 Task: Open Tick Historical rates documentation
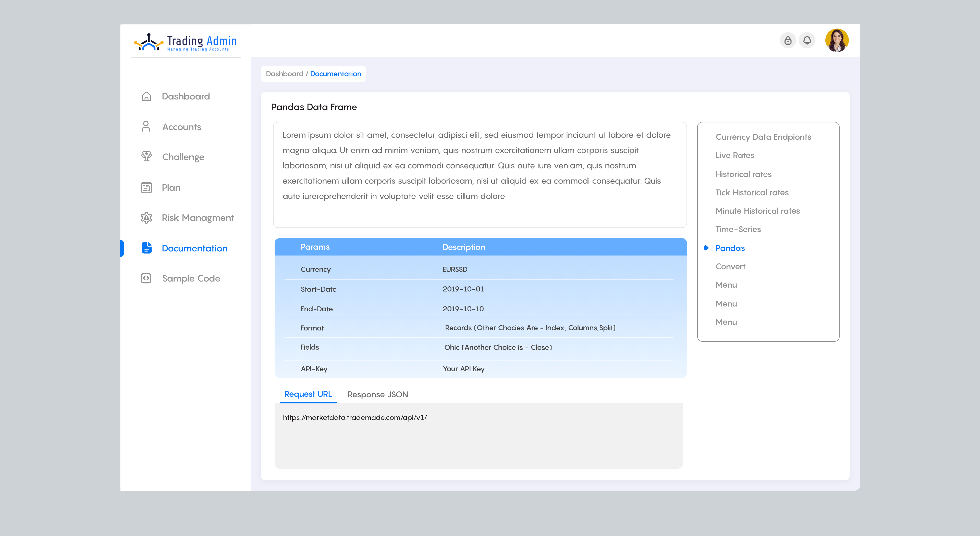[x=752, y=192]
